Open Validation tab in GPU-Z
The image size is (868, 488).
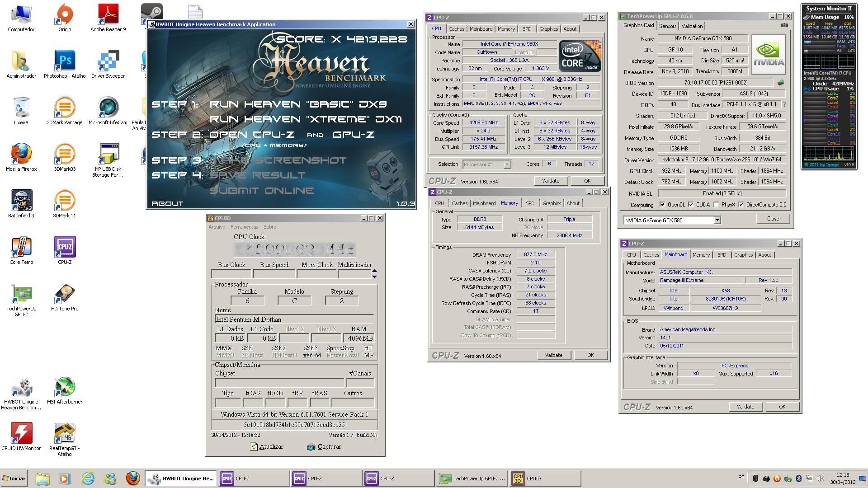point(692,26)
